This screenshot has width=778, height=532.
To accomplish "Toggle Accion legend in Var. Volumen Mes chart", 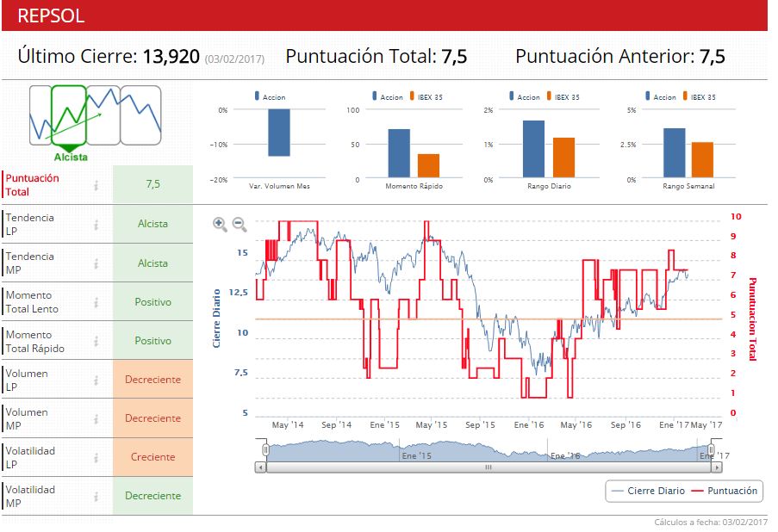I will coord(270,96).
